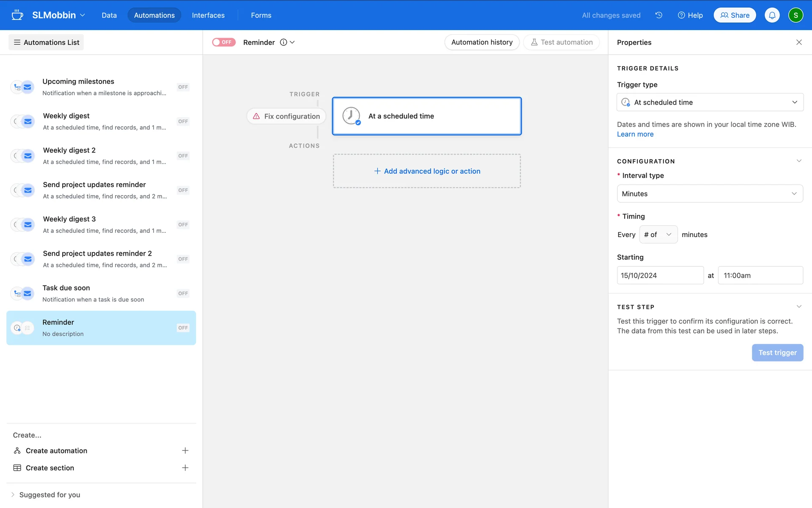Click plus icon beside Create section

[185, 468]
